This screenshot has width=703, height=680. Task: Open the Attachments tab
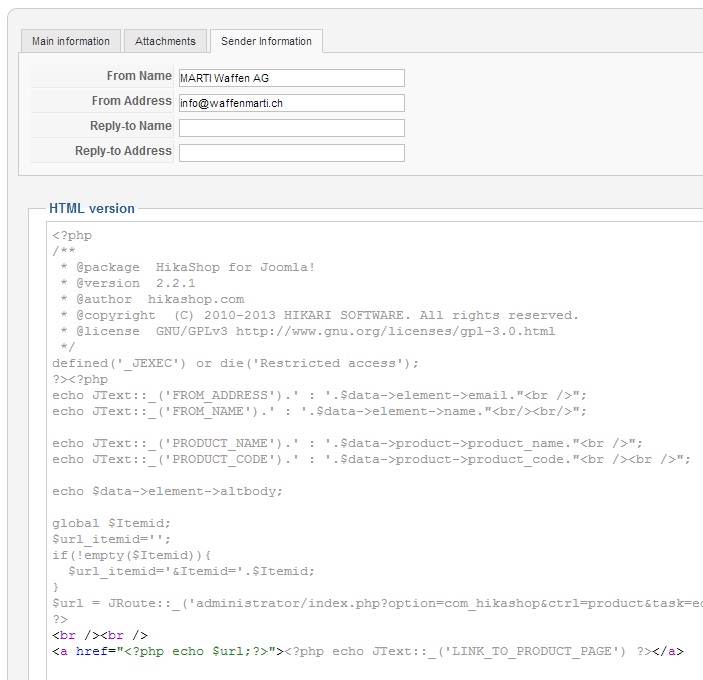click(x=166, y=41)
